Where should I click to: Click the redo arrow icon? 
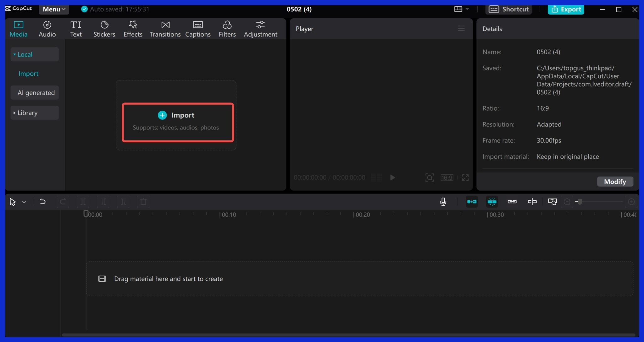click(63, 202)
